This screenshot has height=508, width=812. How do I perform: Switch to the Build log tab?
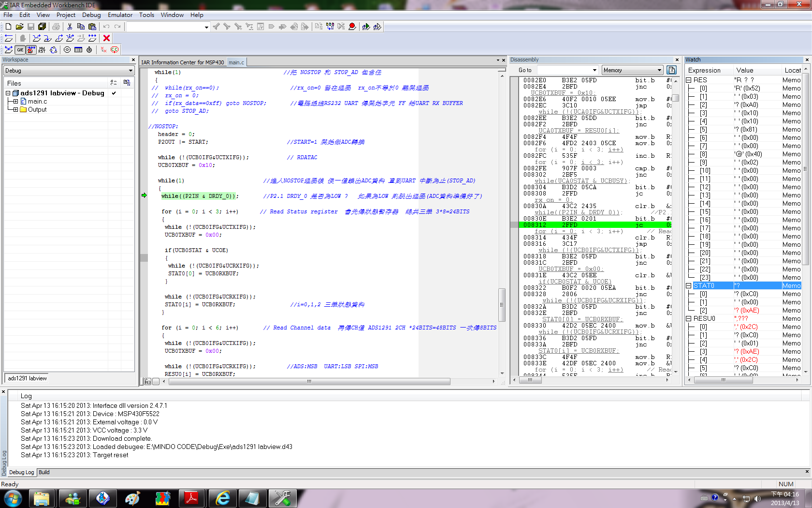pos(44,473)
